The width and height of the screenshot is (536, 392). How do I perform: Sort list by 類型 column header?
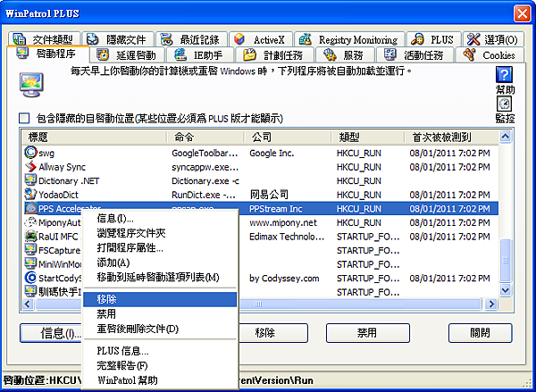click(x=367, y=138)
